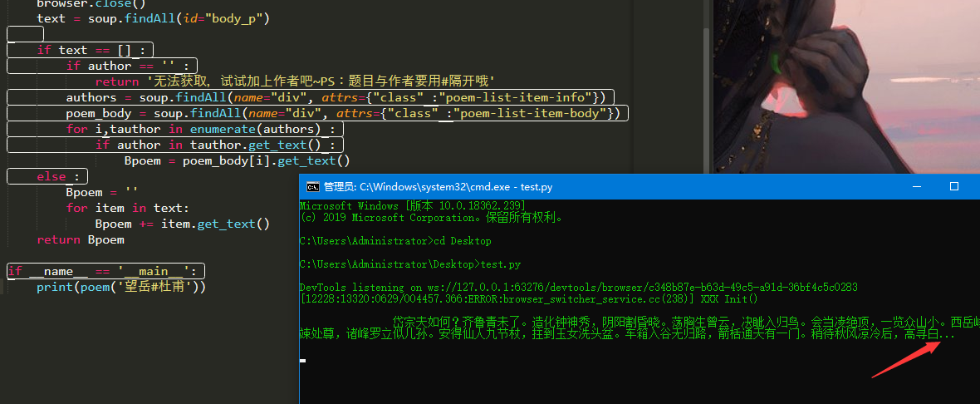
Task: Click the 'for item in text:' code line
Action: tap(128, 208)
